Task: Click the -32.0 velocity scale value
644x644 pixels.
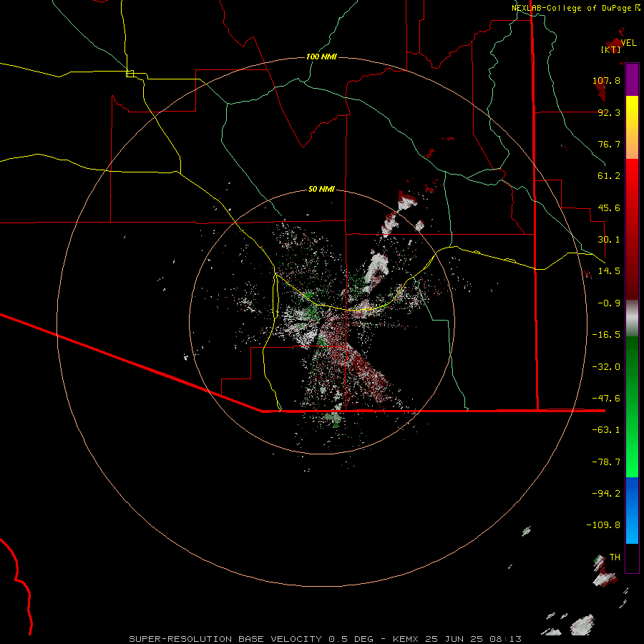Action: pyautogui.click(x=606, y=367)
